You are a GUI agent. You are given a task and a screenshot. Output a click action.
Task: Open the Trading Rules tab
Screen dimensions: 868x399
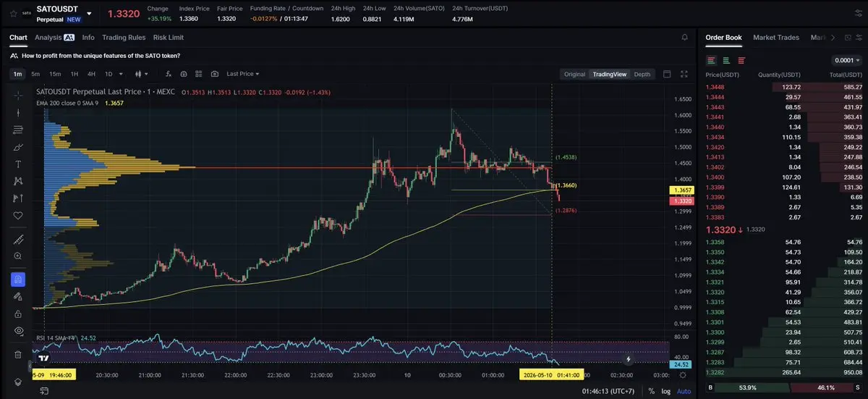124,37
